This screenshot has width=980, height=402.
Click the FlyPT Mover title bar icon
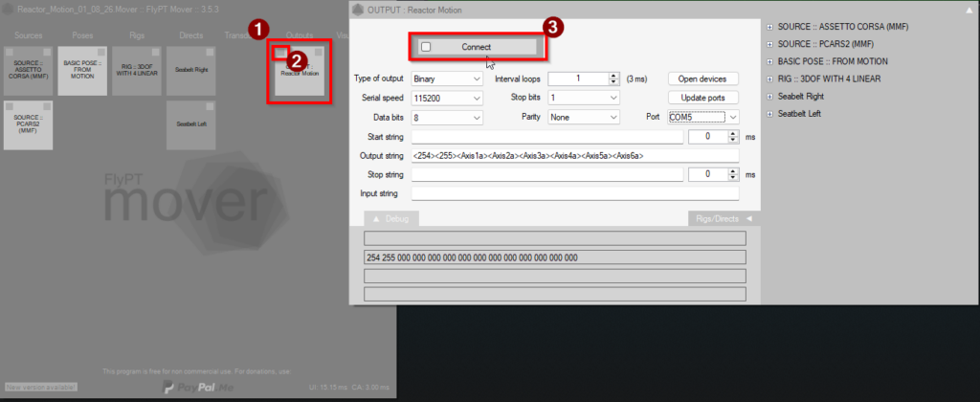click(8, 10)
